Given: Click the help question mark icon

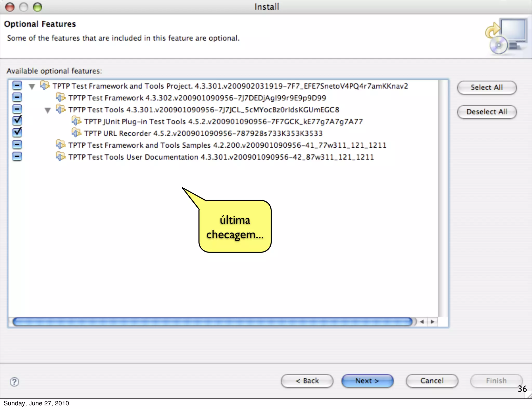Looking at the screenshot, I should click(15, 382).
